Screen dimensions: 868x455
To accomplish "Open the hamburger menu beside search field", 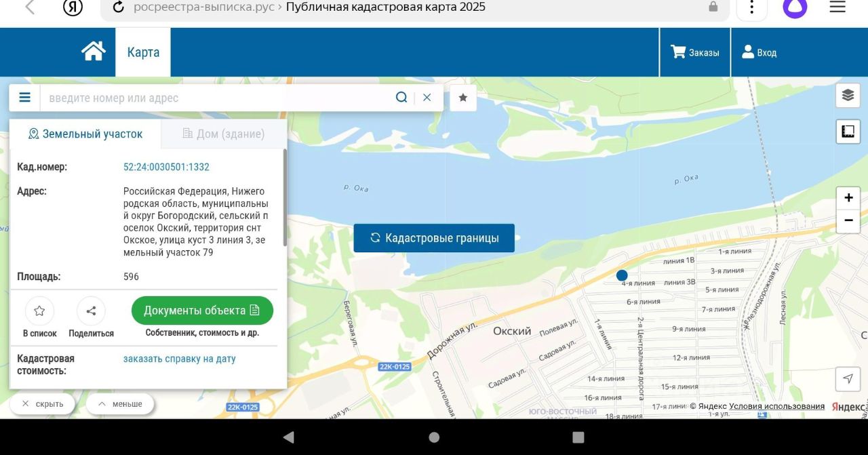I will [25, 98].
